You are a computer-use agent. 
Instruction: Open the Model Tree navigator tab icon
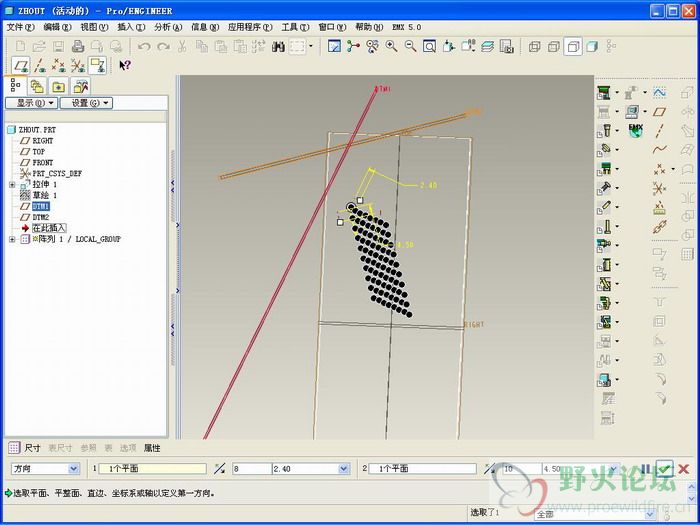16,85
